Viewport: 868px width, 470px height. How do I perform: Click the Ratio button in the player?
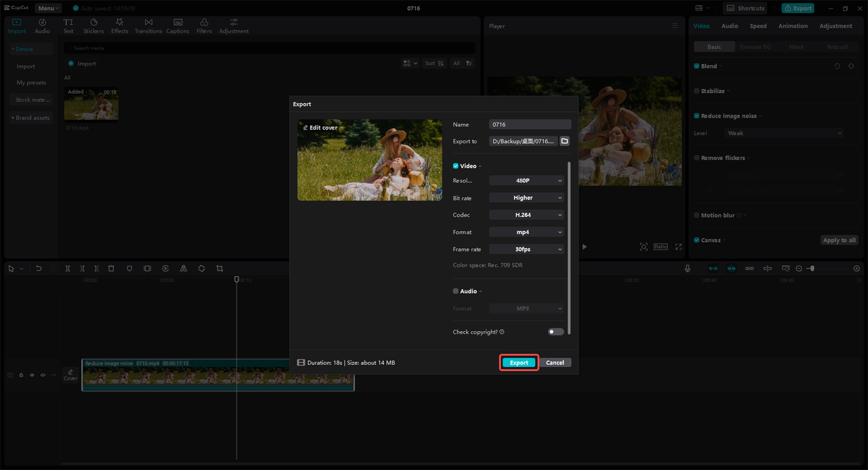(660, 247)
